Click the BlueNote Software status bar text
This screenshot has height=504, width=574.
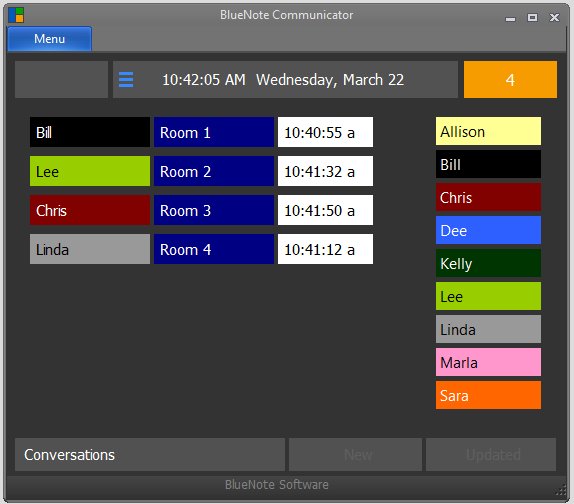(x=276, y=485)
